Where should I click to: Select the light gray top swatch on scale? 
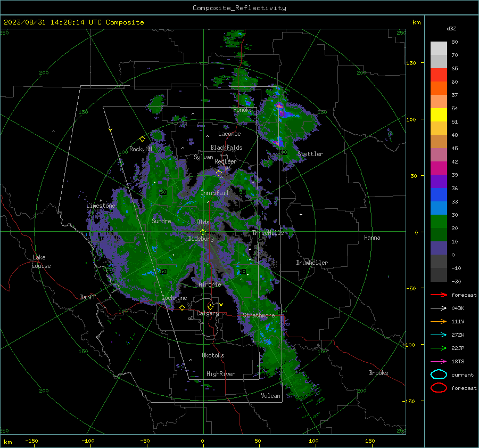tap(439, 48)
